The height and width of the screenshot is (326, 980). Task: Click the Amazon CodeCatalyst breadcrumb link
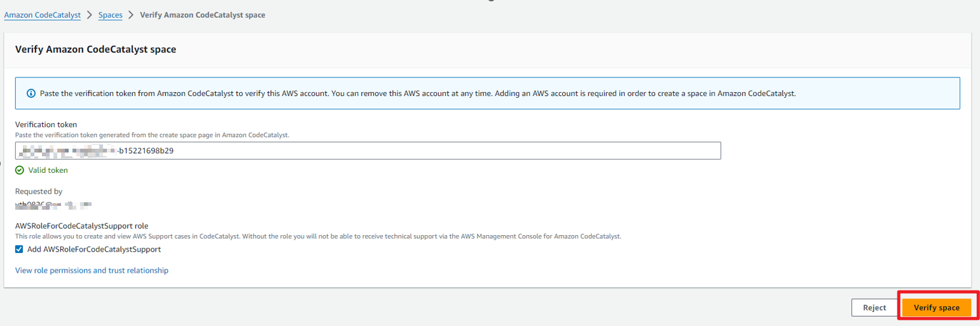pos(43,15)
